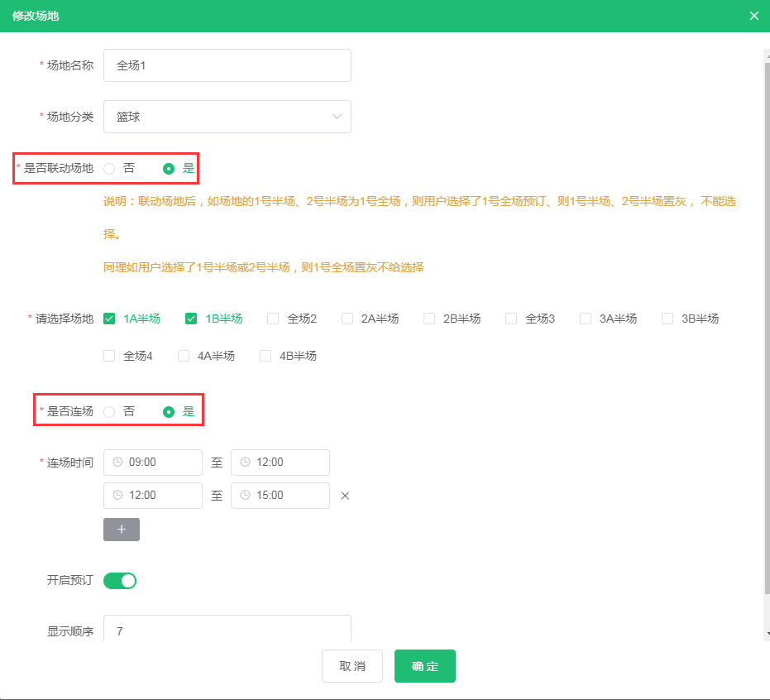Add a new 连场时间 row with plus button
770x700 pixels.
pos(122,530)
